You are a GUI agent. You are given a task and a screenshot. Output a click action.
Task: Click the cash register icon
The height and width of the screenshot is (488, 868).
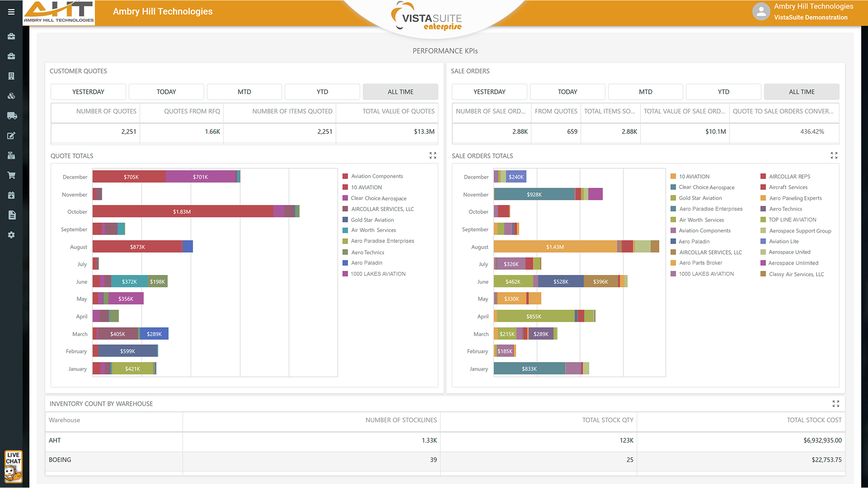[11, 156]
